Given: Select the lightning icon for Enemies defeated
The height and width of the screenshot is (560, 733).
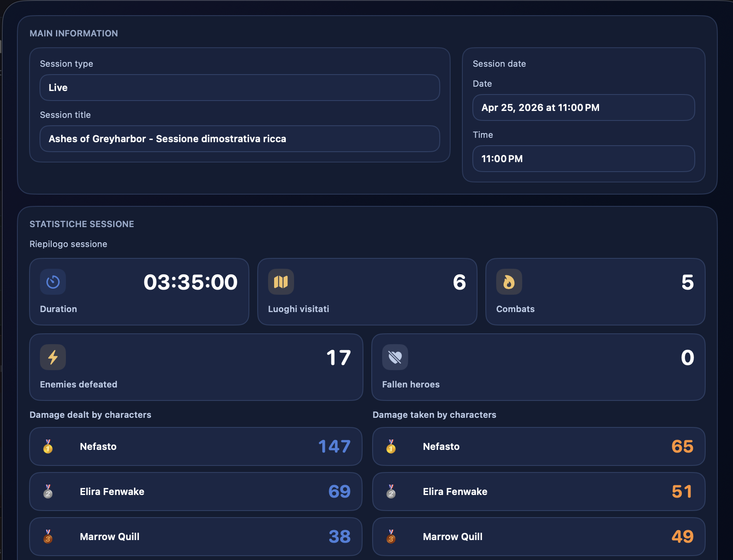Looking at the screenshot, I should (x=52, y=357).
